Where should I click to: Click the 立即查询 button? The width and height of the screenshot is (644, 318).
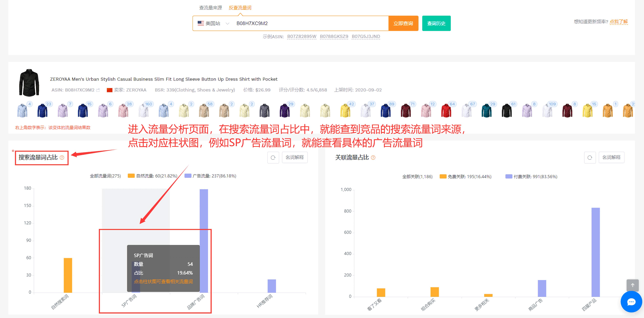tap(403, 23)
